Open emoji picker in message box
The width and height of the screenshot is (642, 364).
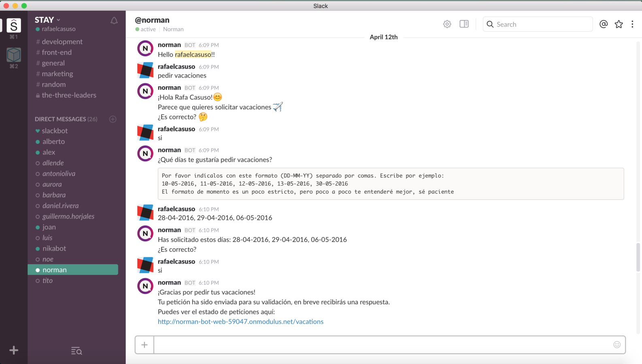click(x=617, y=345)
